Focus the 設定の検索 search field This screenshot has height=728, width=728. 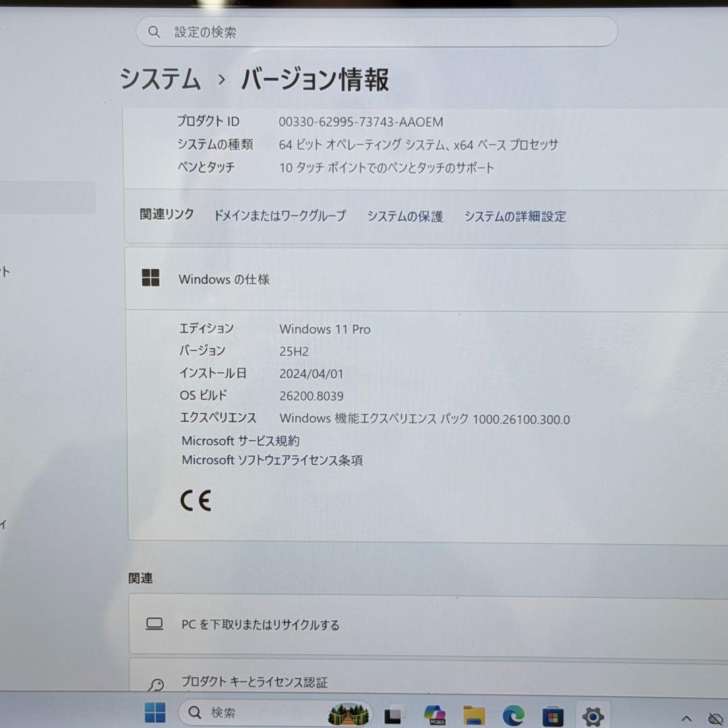click(x=377, y=32)
